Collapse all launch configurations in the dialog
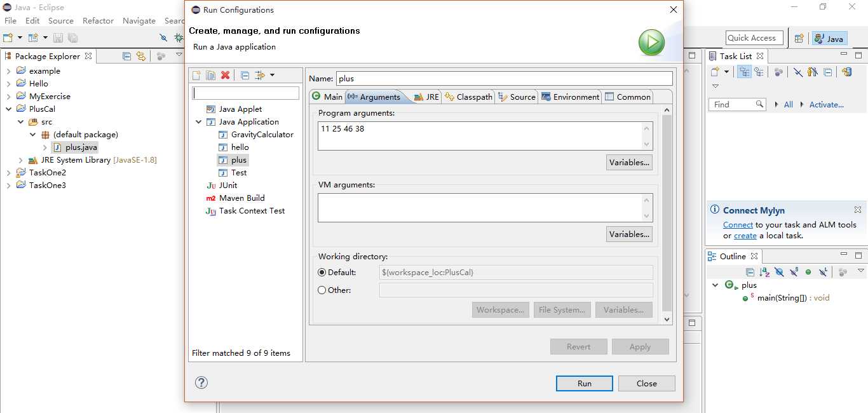This screenshot has width=868, height=413. pos(245,75)
